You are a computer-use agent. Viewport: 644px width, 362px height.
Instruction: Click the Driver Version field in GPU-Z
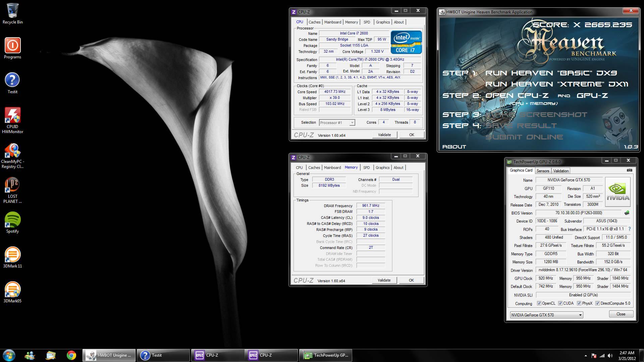tap(583, 270)
